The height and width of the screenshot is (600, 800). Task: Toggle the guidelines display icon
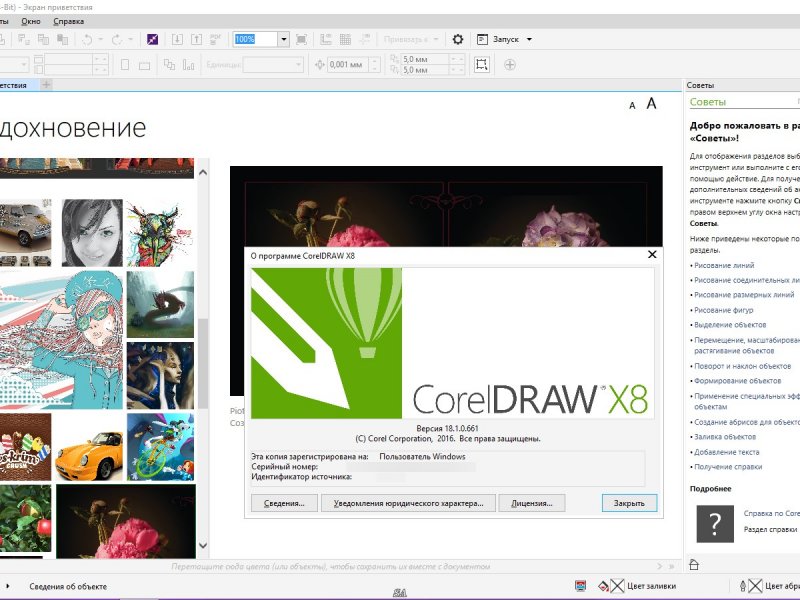[x=365, y=39]
